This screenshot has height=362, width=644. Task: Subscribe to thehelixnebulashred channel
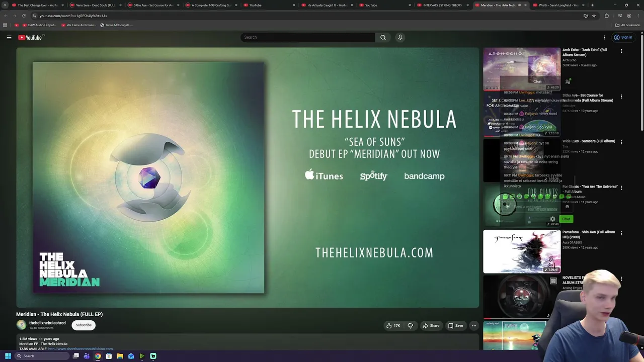pyautogui.click(x=84, y=325)
